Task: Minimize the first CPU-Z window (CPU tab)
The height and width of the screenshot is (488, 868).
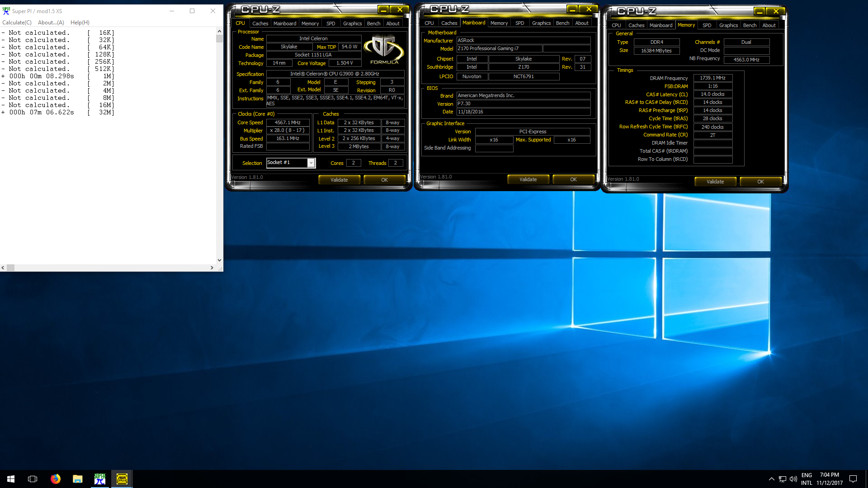Action: pos(383,9)
